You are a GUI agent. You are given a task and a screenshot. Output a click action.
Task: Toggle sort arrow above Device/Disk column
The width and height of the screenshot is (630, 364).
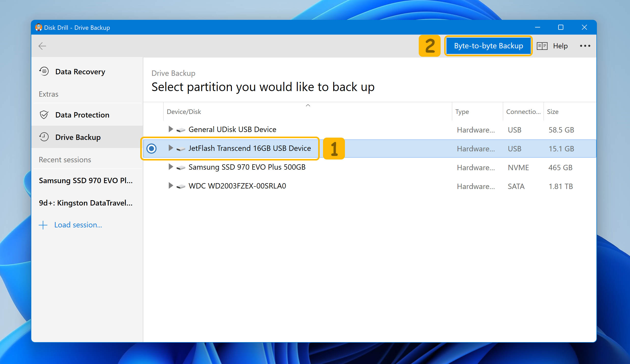[x=308, y=105]
